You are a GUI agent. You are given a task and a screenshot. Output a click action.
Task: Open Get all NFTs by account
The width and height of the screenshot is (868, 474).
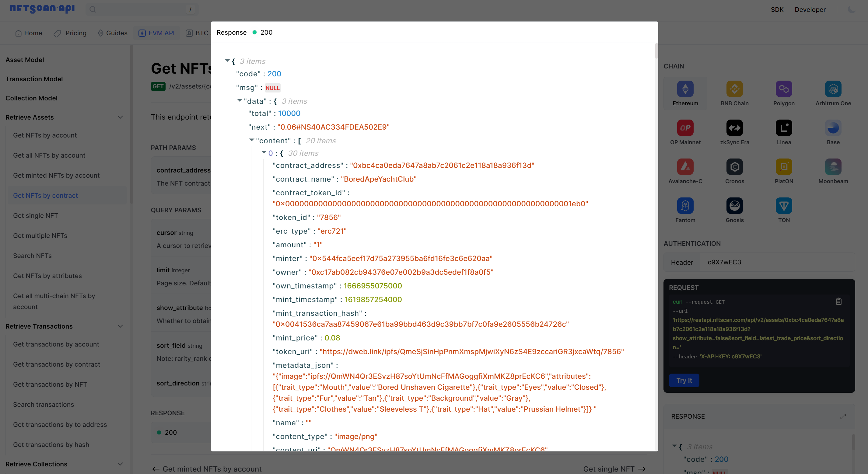coord(49,155)
